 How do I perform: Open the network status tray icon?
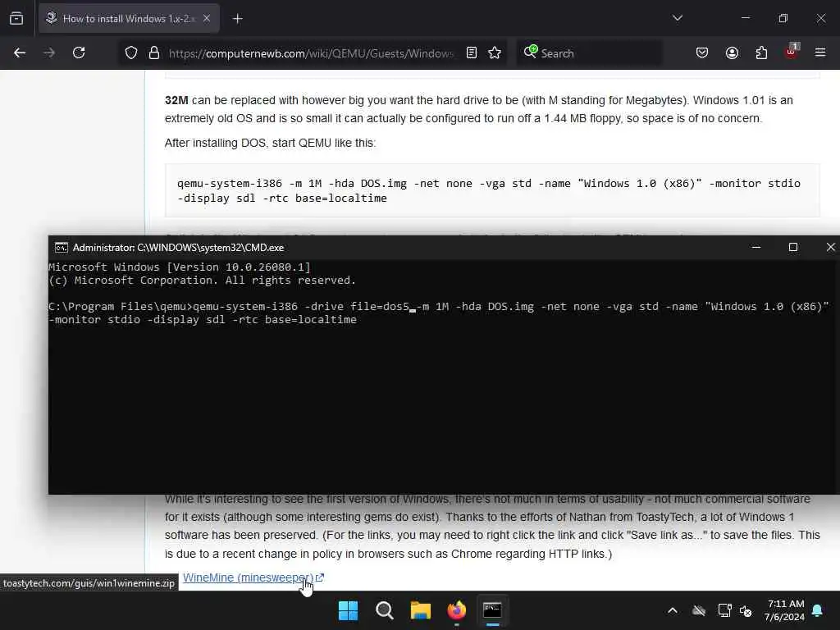[725, 610]
